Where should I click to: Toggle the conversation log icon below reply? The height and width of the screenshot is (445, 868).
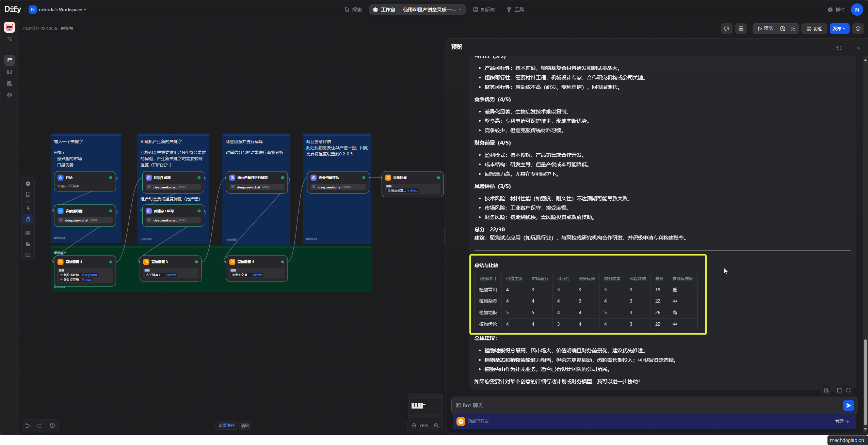tap(826, 390)
